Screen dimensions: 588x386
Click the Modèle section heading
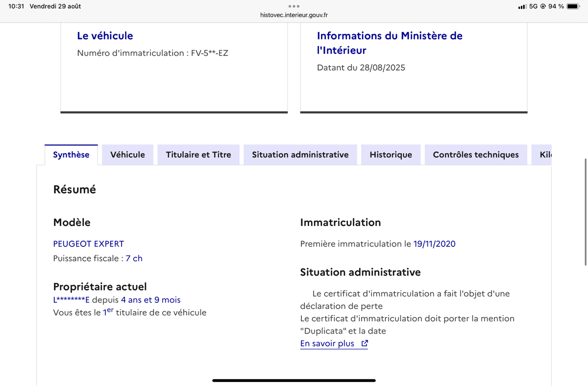(72, 222)
